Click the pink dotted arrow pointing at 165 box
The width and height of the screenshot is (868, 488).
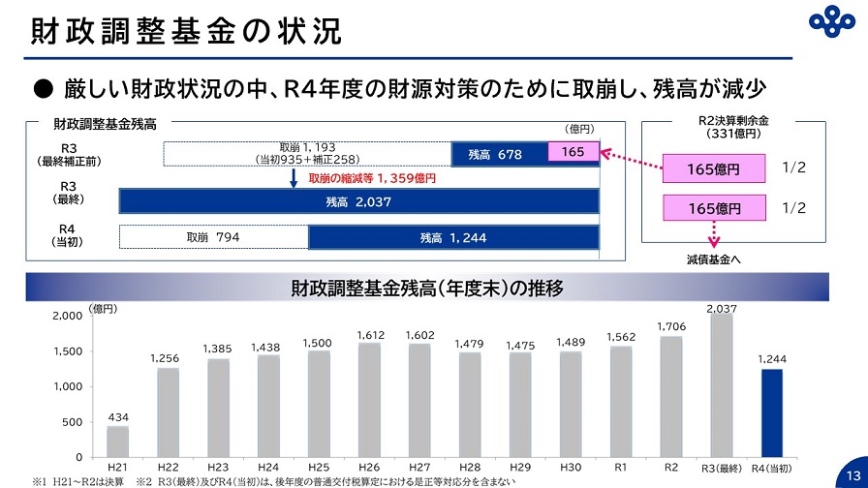[631, 160]
